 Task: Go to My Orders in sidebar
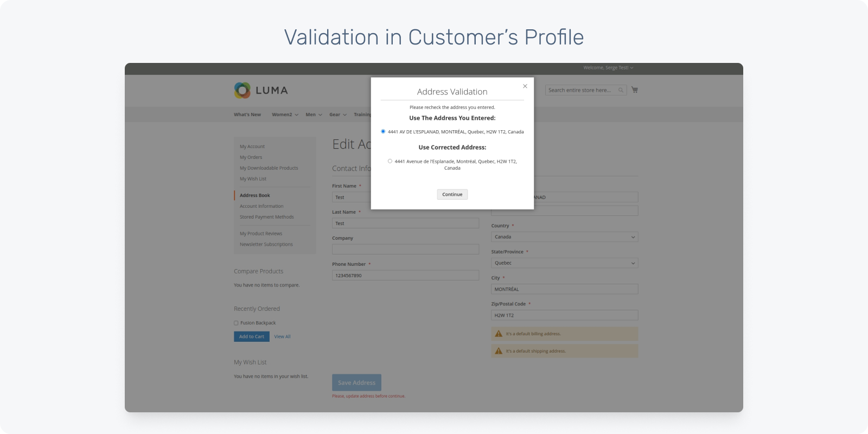251,157
